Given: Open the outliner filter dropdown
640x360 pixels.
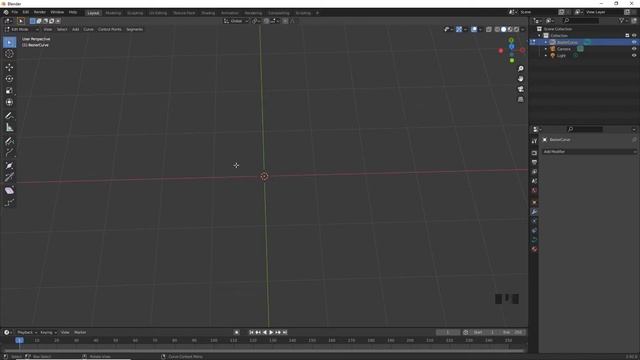Looking at the screenshot, I should point(623,20).
